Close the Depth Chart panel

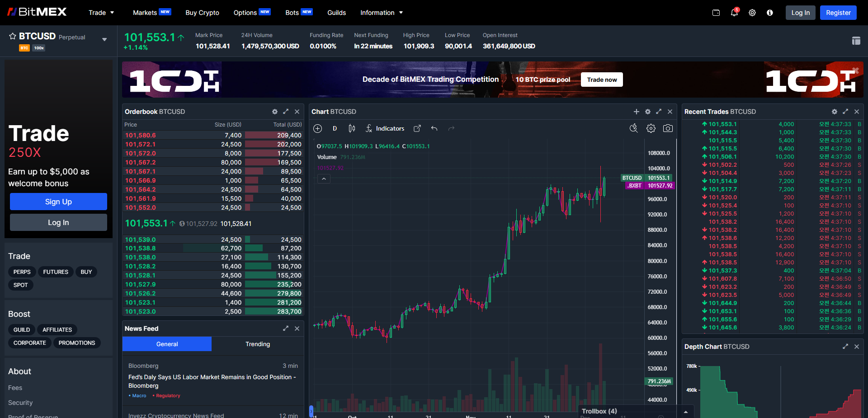(857, 347)
